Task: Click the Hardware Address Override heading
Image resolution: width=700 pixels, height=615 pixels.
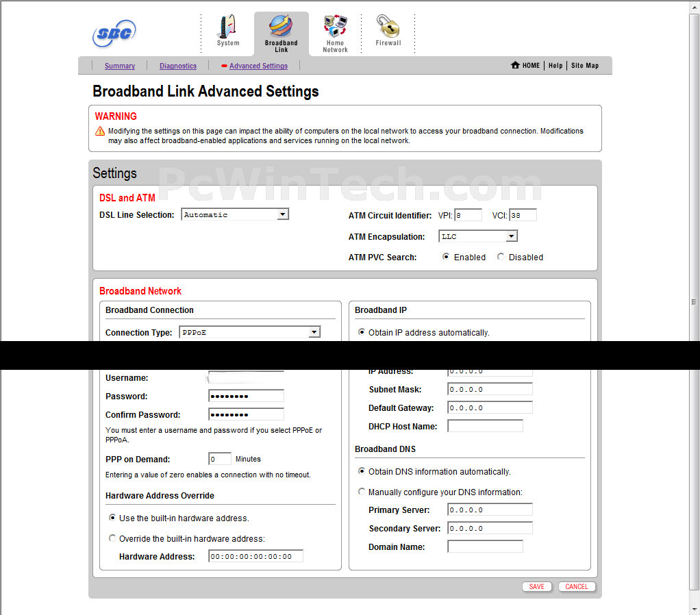Action: click(160, 495)
